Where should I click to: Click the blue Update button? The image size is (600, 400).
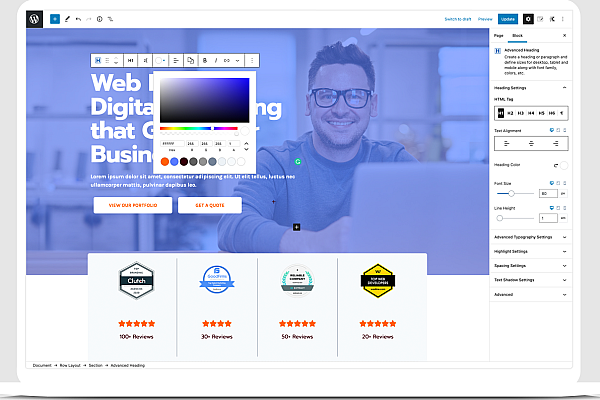click(x=508, y=19)
